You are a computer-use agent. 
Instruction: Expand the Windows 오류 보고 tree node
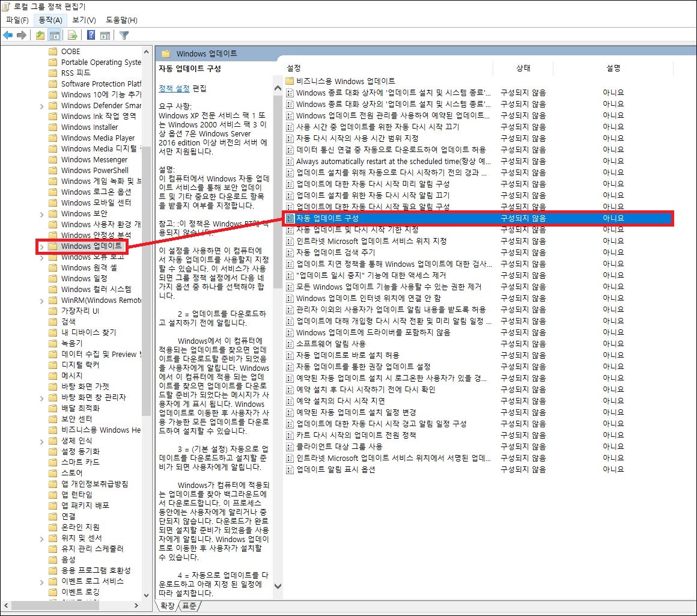42,257
